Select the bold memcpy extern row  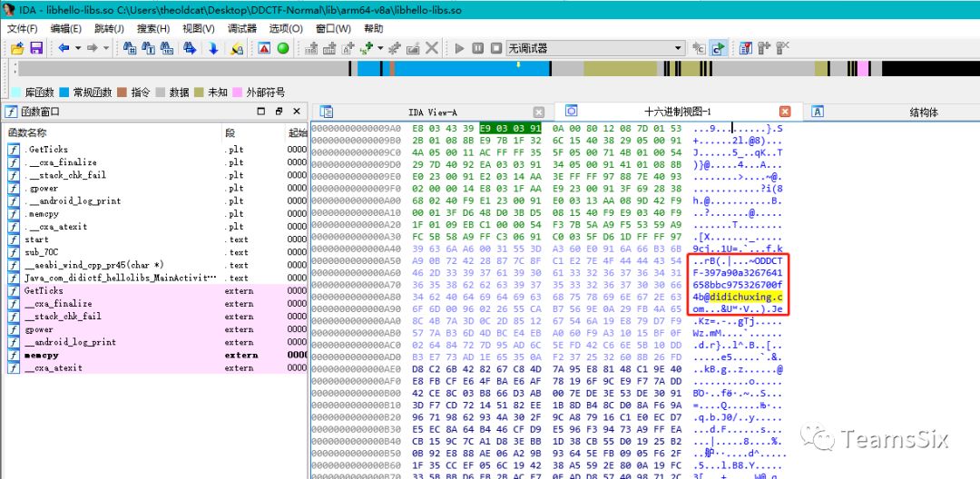[157, 355]
